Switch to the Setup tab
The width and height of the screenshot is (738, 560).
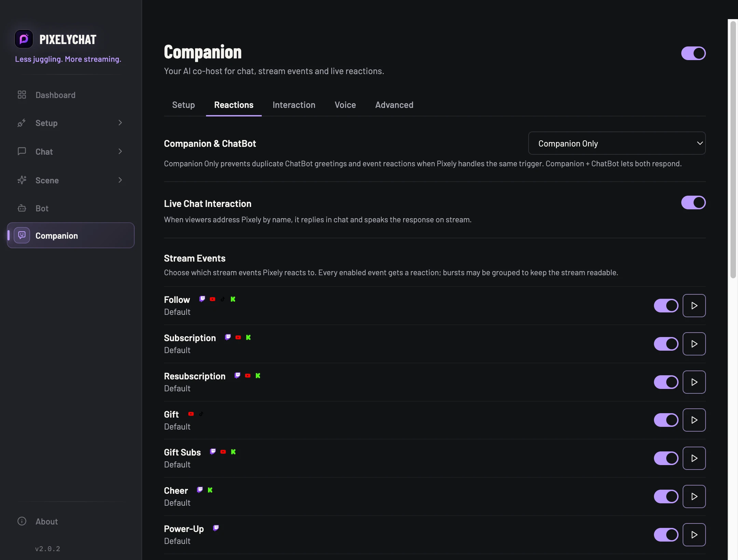point(183,105)
